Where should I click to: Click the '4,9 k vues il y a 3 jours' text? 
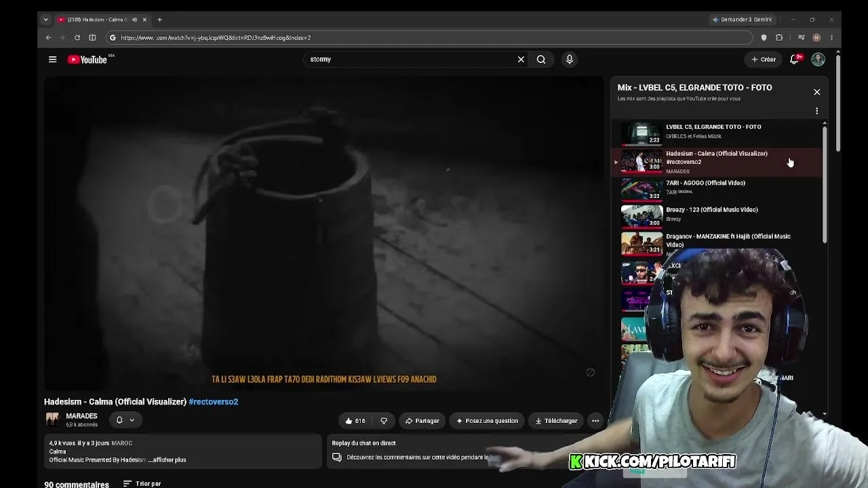[79, 443]
